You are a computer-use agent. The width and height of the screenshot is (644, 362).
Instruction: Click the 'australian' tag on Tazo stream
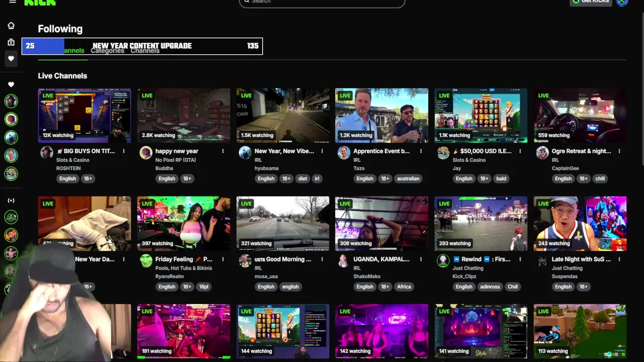408,178
